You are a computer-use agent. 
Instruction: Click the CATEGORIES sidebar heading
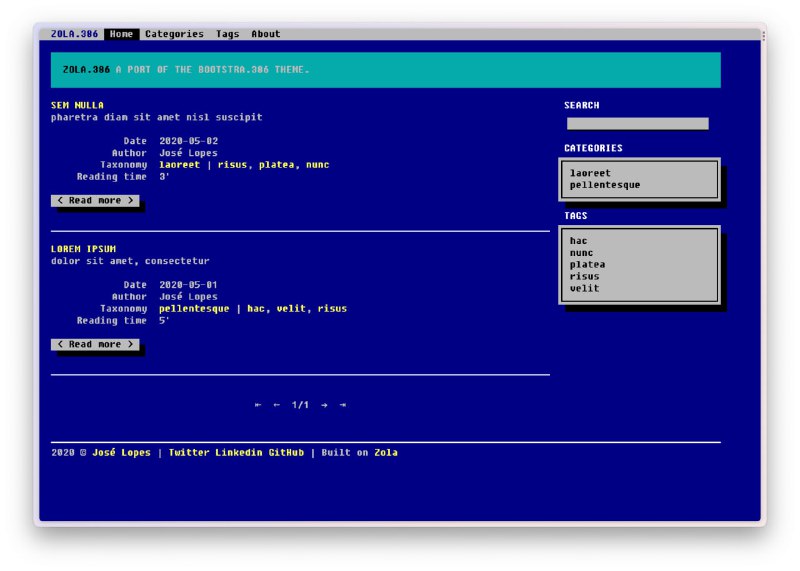pos(593,148)
